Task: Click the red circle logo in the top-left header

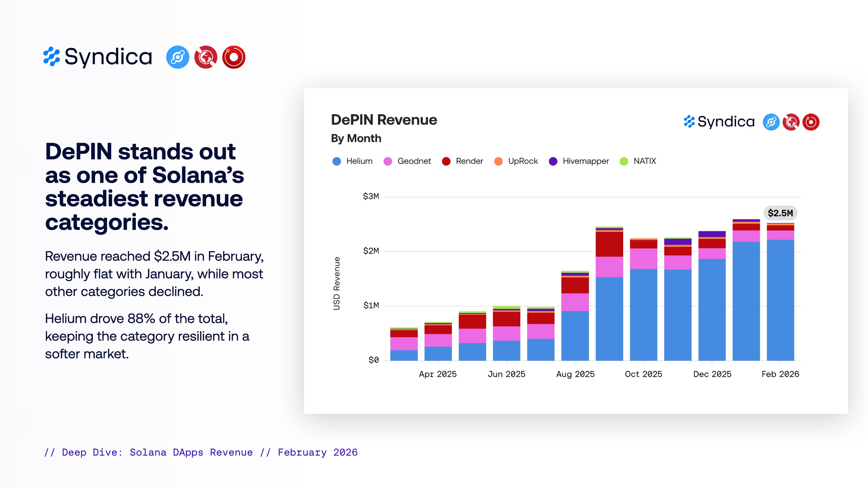Action: [234, 57]
